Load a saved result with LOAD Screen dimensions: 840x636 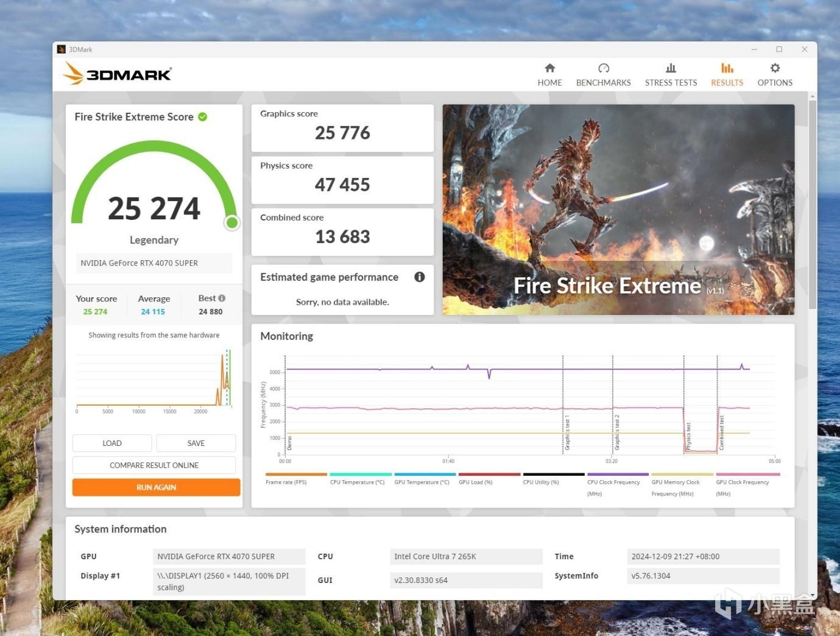(x=112, y=443)
